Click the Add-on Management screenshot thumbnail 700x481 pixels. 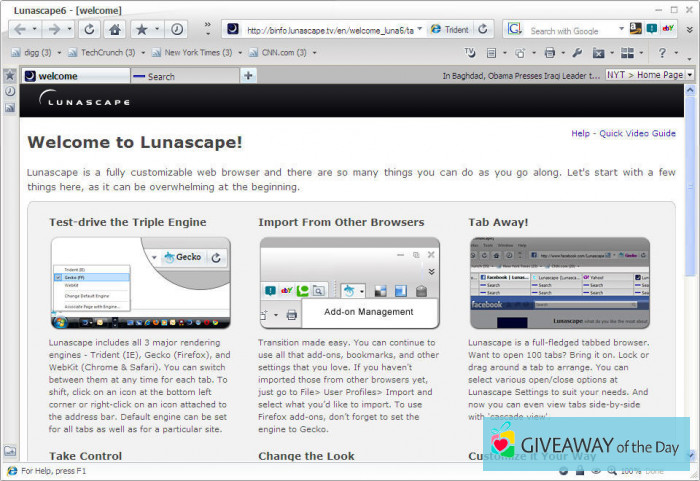[x=350, y=283]
